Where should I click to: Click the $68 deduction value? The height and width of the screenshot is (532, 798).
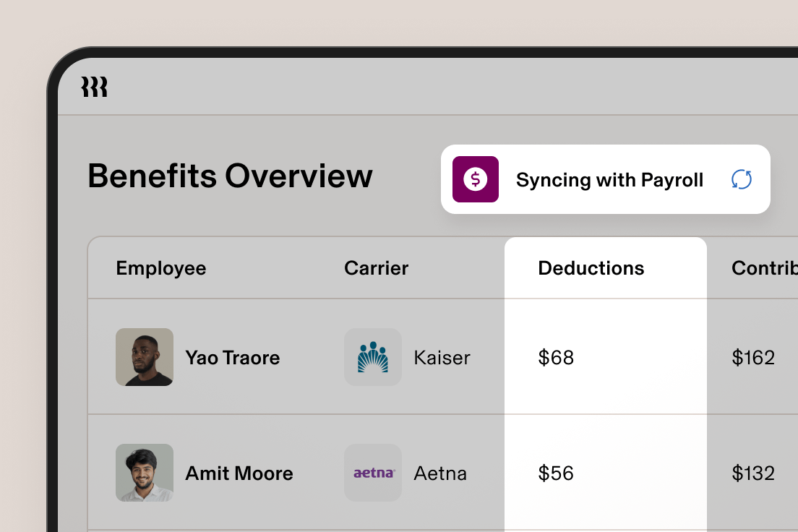[x=556, y=357]
